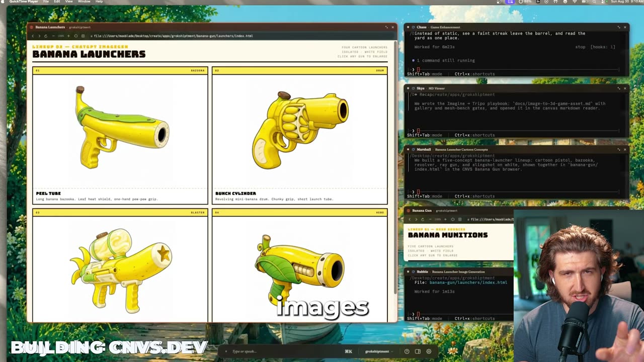Viewport: 644px width, 362px height.
Task: Open the Window menu in macOS menu bar
Action: point(84,2)
